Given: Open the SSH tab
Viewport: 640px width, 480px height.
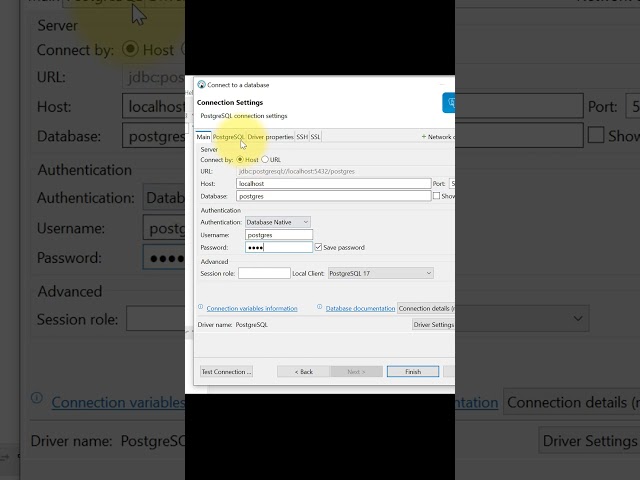Looking at the screenshot, I should click(x=302, y=137).
